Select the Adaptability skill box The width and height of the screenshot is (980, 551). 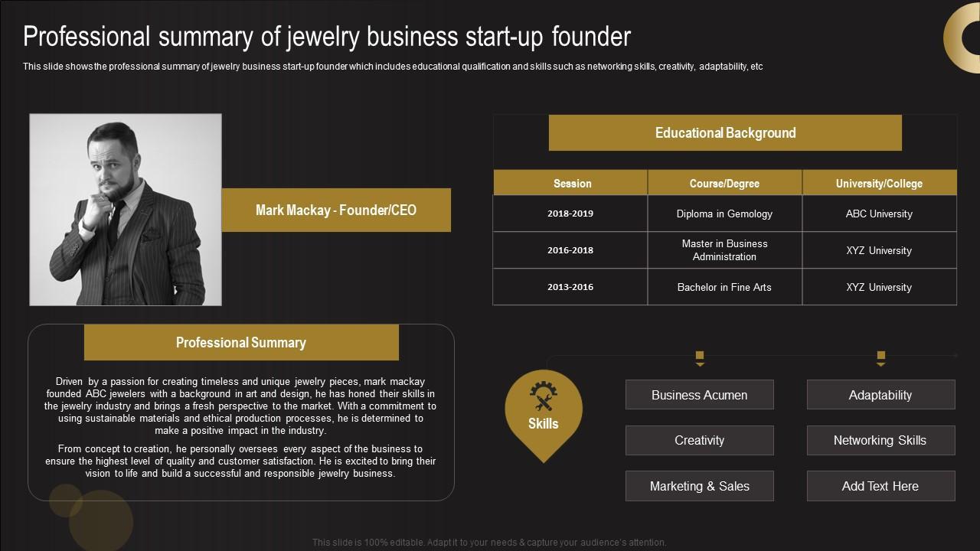coord(880,395)
